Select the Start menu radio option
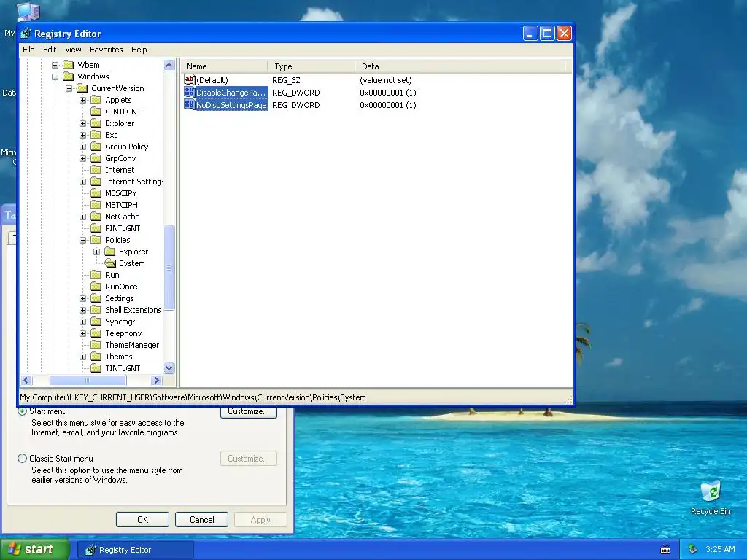 click(x=22, y=411)
